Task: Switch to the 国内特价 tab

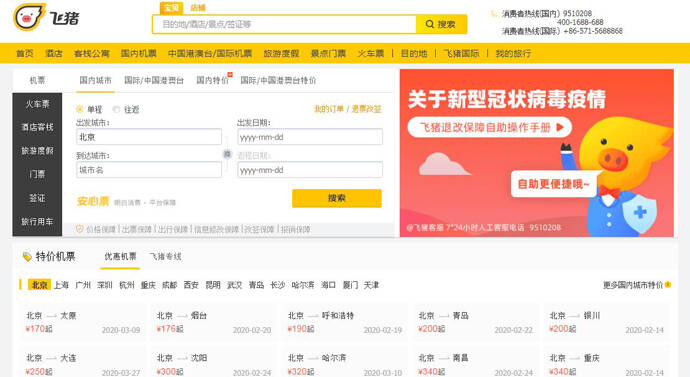Action: [x=212, y=80]
